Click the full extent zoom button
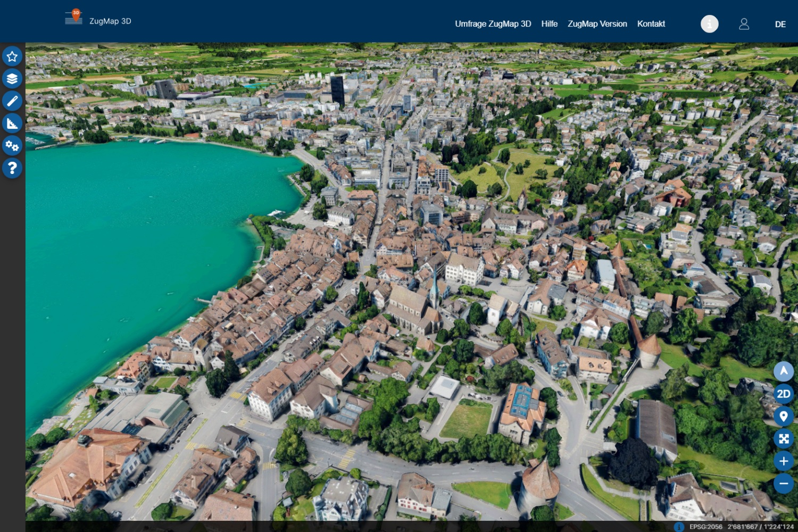Viewport: 798px width, 532px height. (x=783, y=438)
